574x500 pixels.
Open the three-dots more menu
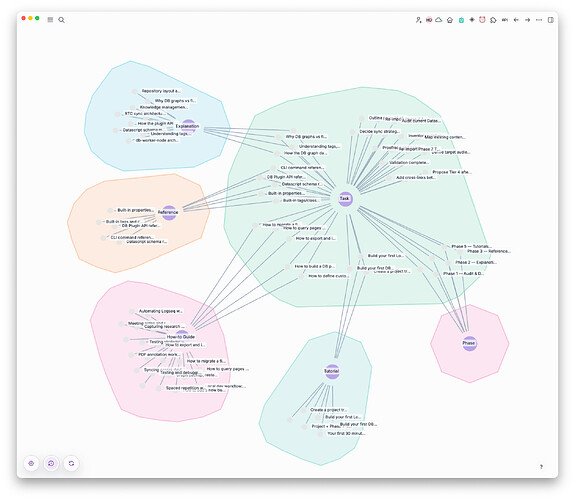coord(539,20)
